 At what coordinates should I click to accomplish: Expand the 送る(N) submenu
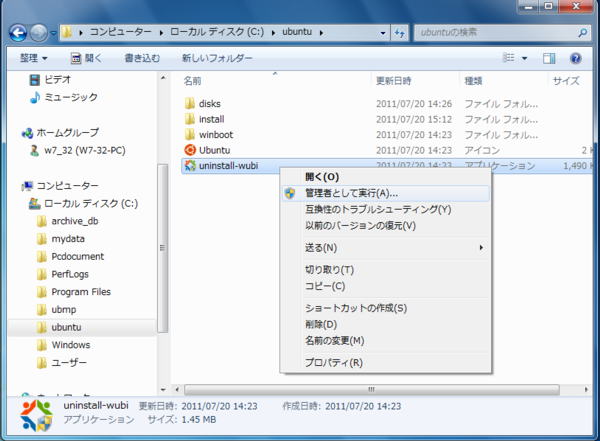[385, 248]
